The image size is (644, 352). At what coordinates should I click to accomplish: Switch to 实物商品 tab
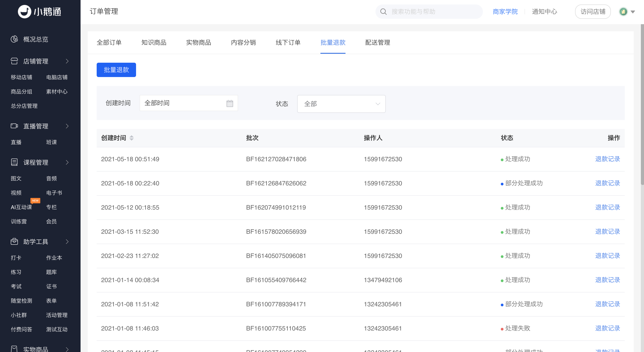click(x=198, y=42)
